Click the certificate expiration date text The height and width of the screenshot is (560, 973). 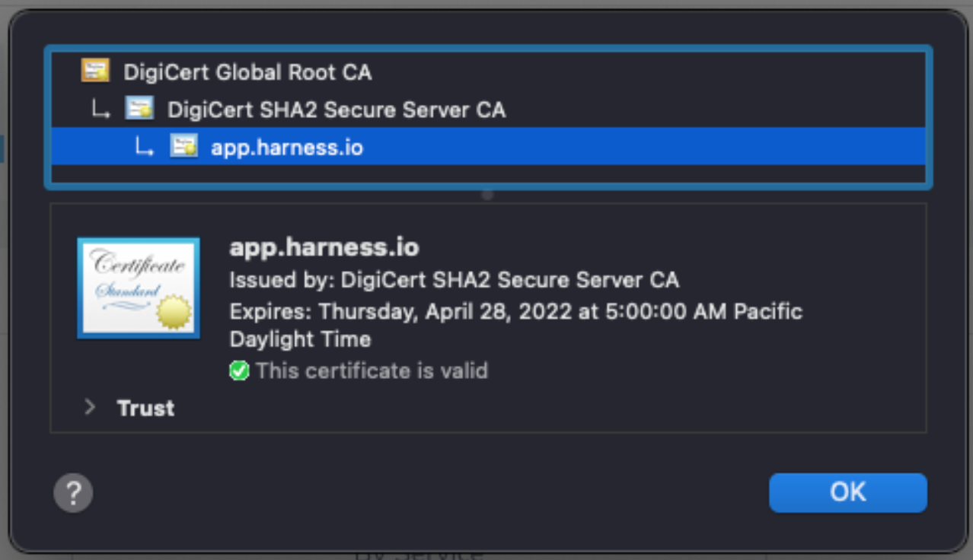(x=515, y=311)
